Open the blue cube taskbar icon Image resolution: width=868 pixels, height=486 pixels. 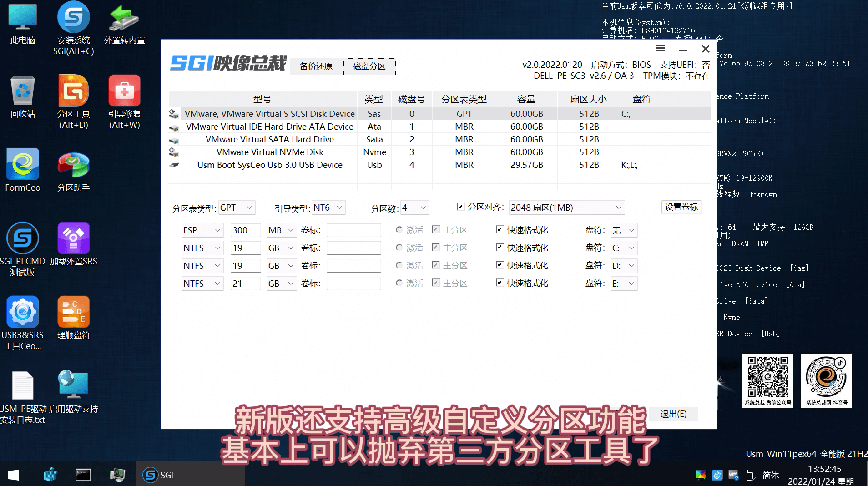(50, 475)
